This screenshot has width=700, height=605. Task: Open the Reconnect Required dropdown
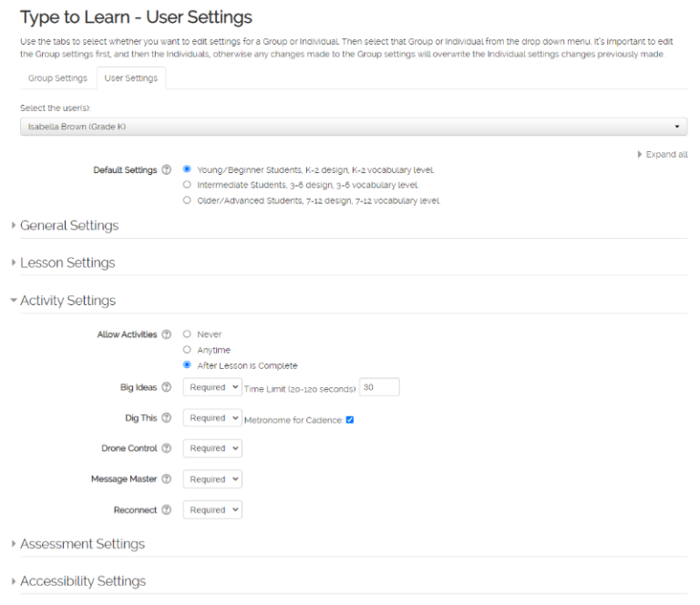(x=212, y=510)
